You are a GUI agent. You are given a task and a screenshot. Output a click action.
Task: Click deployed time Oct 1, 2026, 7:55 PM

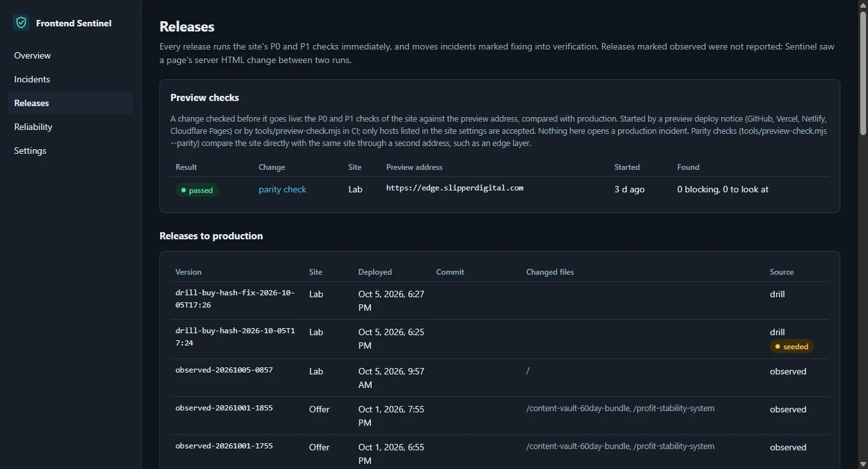(x=391, y=416)
